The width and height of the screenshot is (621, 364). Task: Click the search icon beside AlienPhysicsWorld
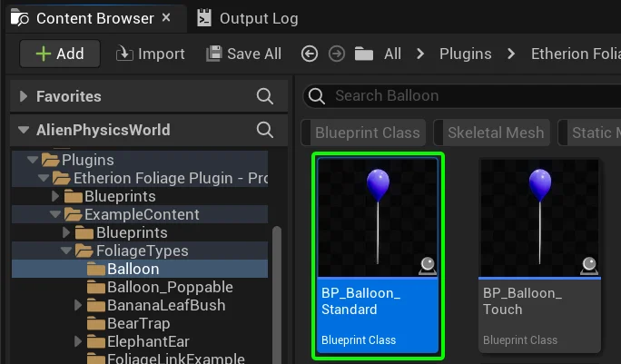(264, 130)
